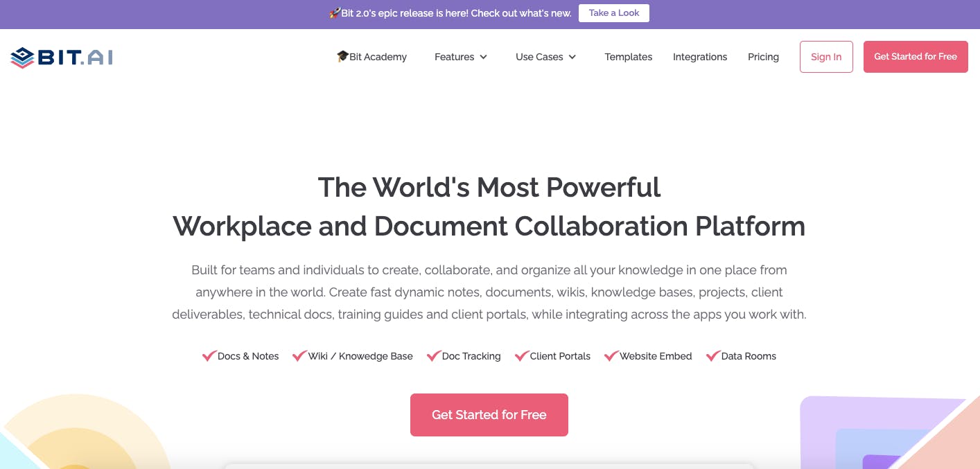
Task: Expand the Use Cases dropdown chevron
Action: pyautogui.click(x=572, y=57)
